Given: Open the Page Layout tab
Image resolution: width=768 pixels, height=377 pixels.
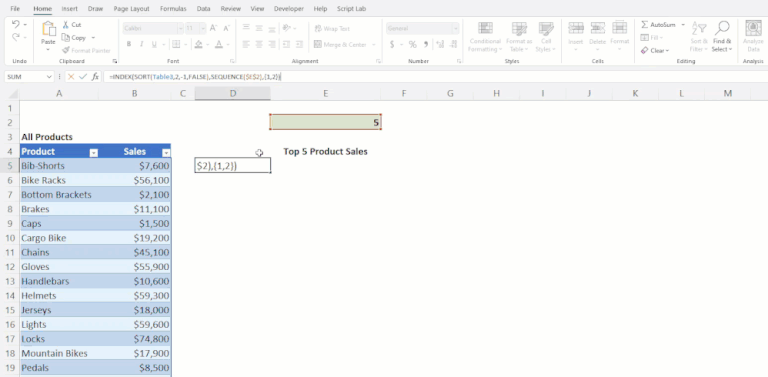Looking at the screenshot, I should pyautogui.click(x=131, y=9).
